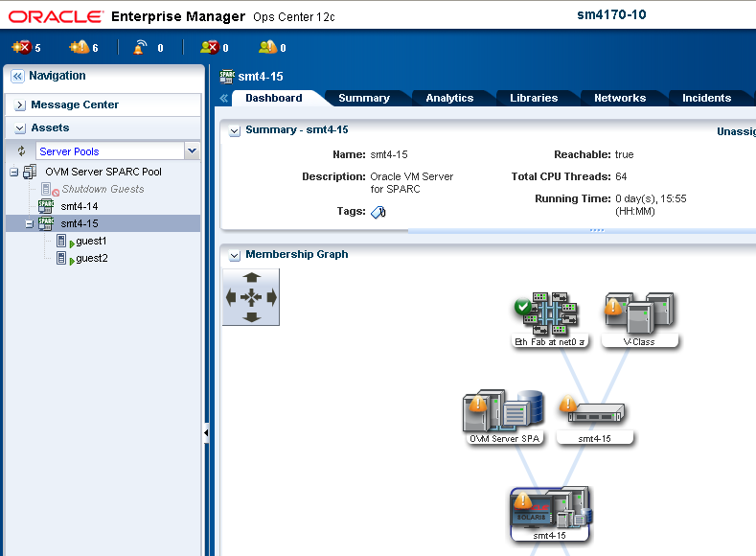This screenshot has height=556, width=756.
Task: Open the Server Pools dropdown arrow
Action: [192, 151]
